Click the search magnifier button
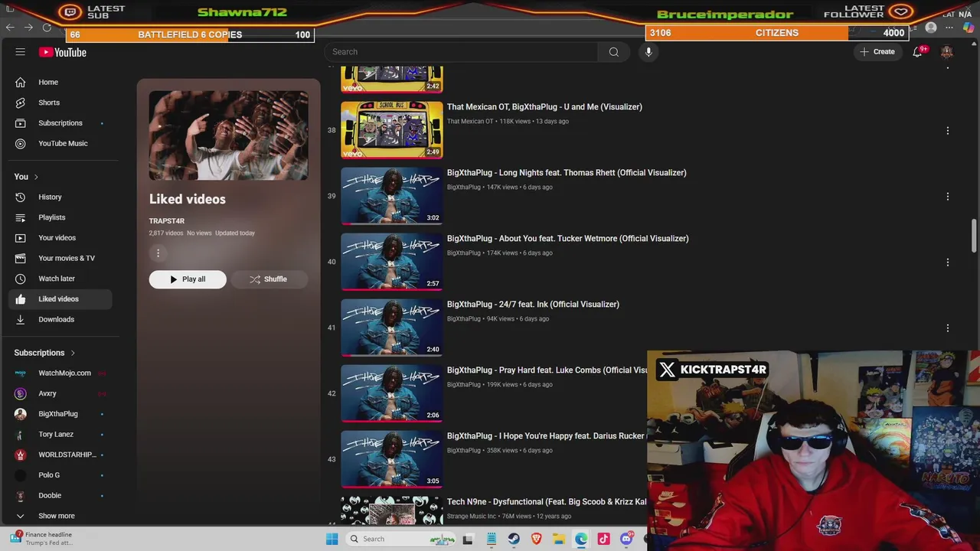This screenshot has width=980, height=551. 613,52
